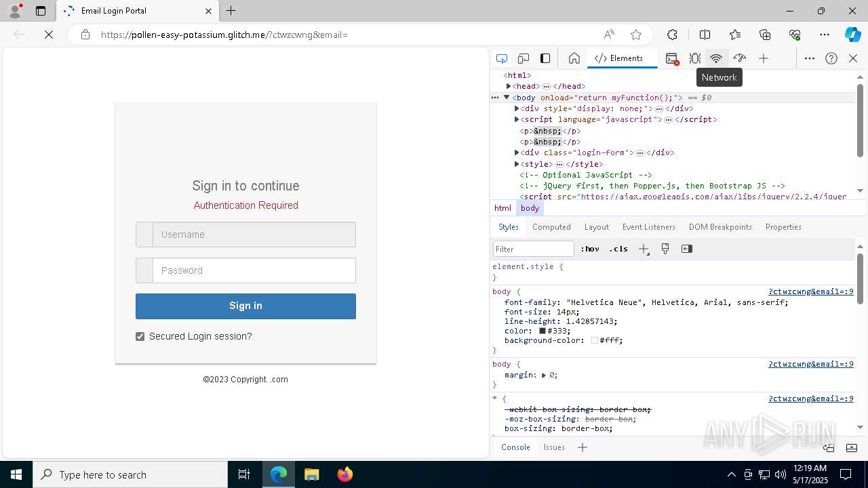Click the New style rule plus icon
This screenshot has height=488, width=868.
coord(644,249)
